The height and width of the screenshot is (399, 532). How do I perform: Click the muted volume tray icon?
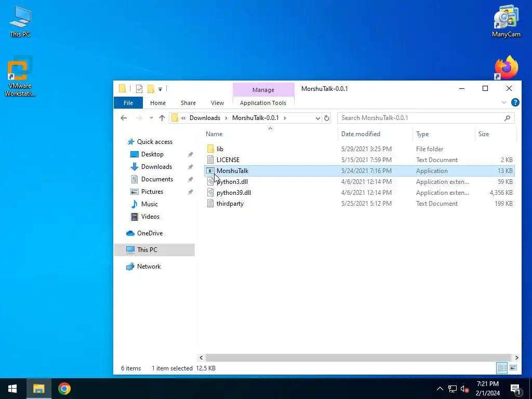(464, 389)
